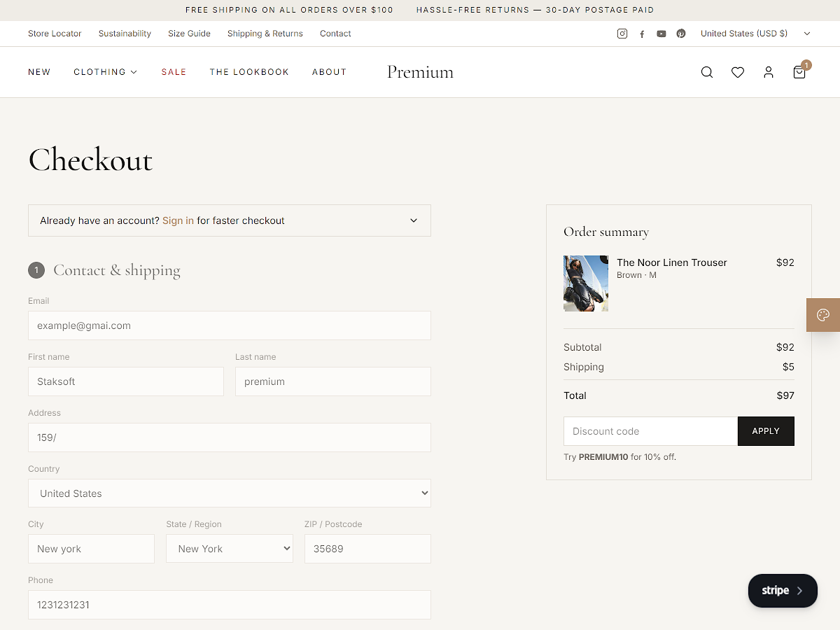Click the PREMIUM10 promo code text
The height and width of the screenshot is (630, 840).
point(603,457)
